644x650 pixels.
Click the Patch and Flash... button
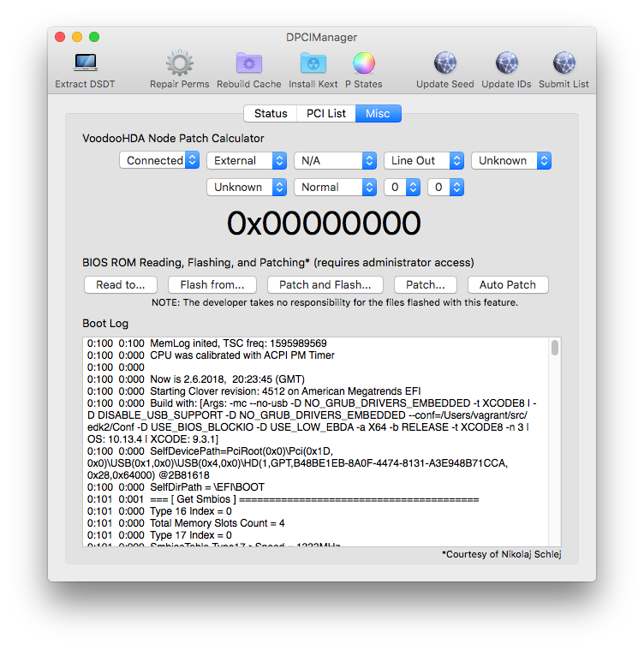tap(325, 285)
